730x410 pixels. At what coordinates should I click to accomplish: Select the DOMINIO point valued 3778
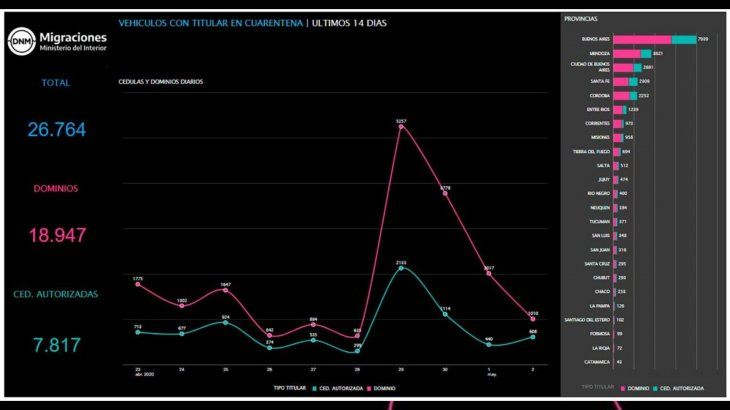coord(445,194)
